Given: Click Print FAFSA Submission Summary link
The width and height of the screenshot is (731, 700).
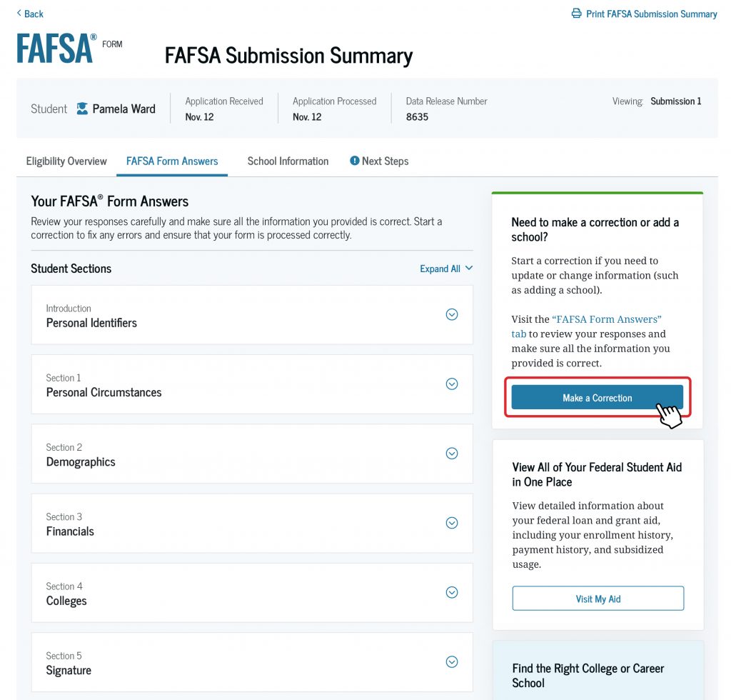Looking at the screenshot, I should 651,14.
